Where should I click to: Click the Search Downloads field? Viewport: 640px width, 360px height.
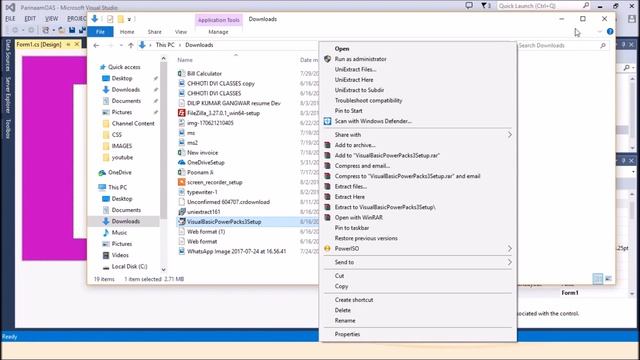click(x=562, y=45)
